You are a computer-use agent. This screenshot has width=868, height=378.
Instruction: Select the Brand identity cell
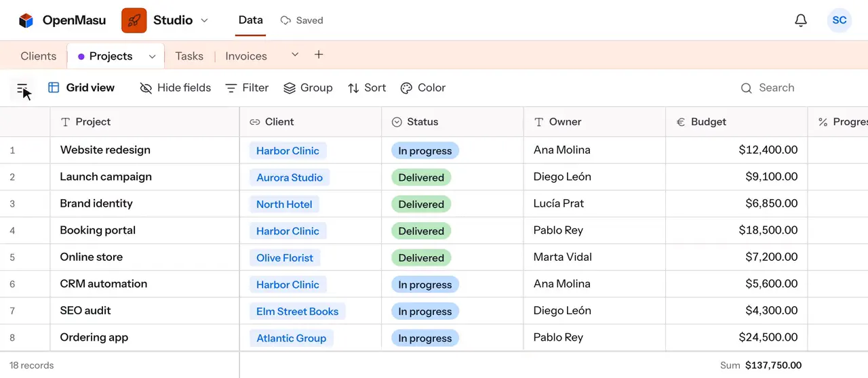click(145, 204)
